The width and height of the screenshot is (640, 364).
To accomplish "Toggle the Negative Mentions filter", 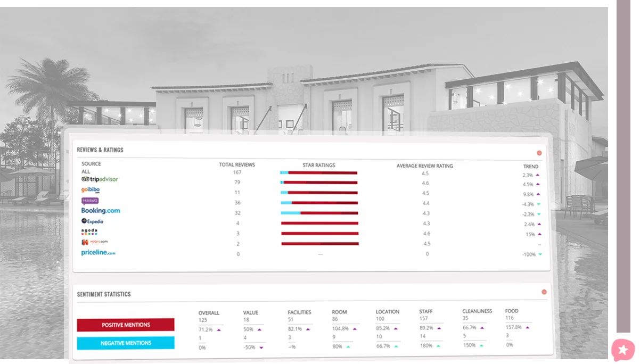I will pos(125,343).
